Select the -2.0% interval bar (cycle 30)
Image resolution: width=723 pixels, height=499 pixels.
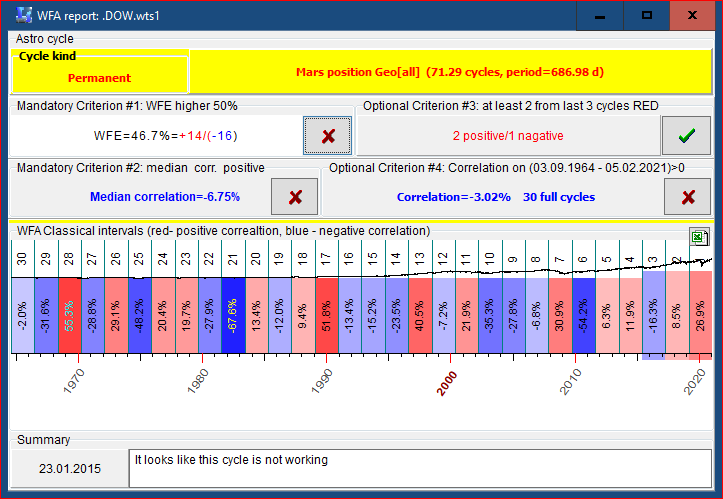click(x=23, y=315)
